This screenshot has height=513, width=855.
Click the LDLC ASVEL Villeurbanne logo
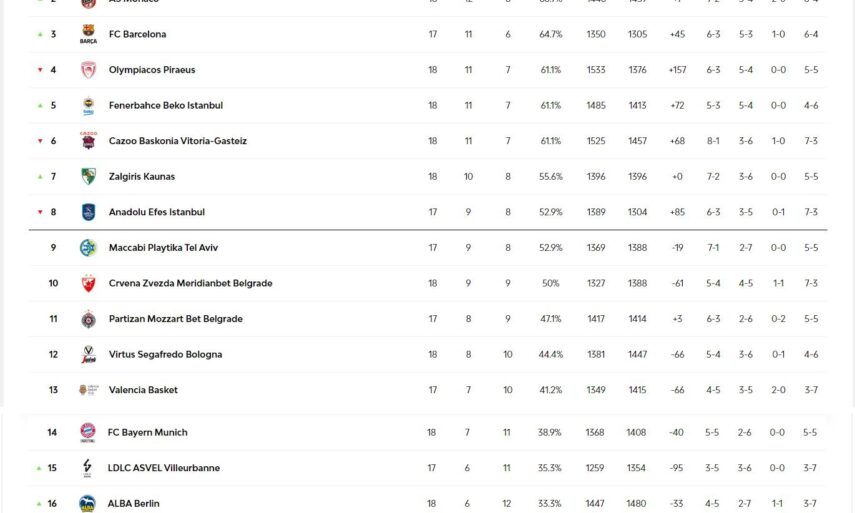(x=87, y=468)
